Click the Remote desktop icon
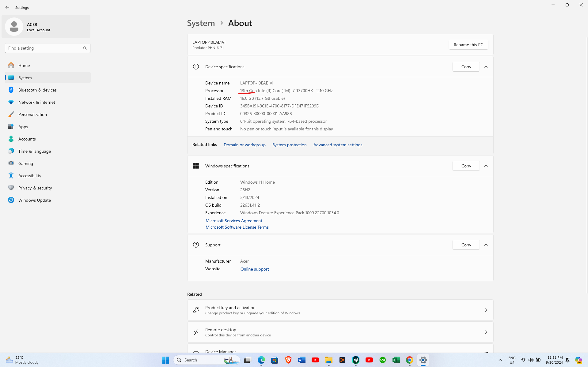Viewport: 588px width, 367px height. point(196,332)
